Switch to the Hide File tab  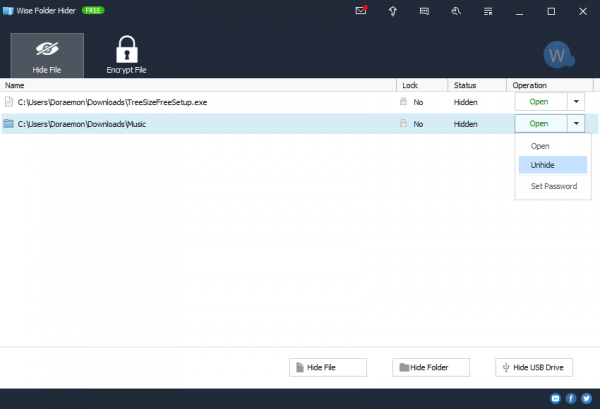click(47, 55)
